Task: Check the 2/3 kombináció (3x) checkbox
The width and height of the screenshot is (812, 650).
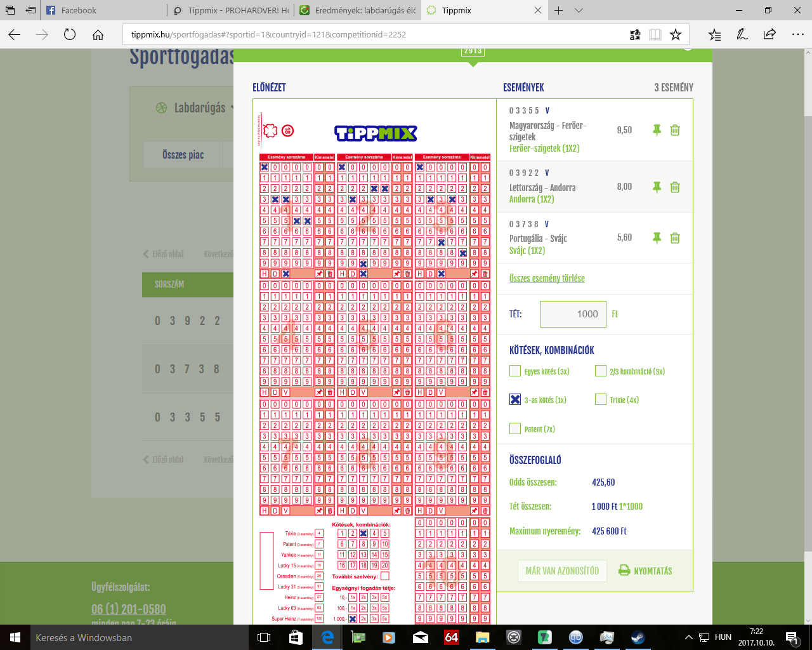Action: click(600, 371)
